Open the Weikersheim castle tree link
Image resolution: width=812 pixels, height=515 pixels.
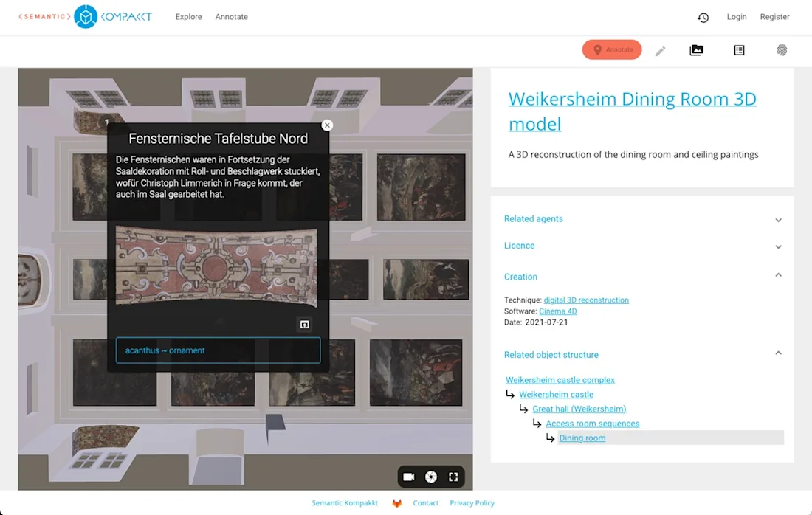[x=556, y=395]
